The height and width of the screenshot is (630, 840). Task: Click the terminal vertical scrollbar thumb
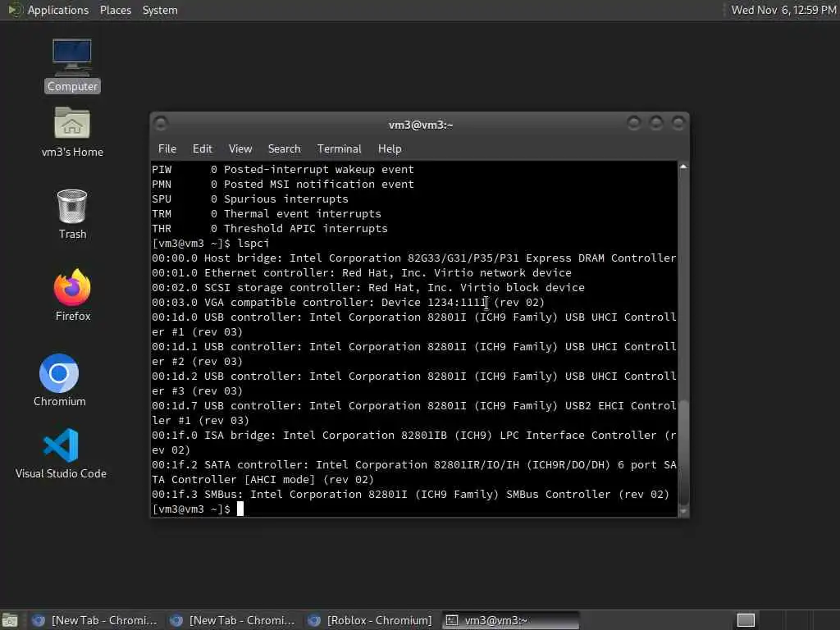click(x=683, y=452)
